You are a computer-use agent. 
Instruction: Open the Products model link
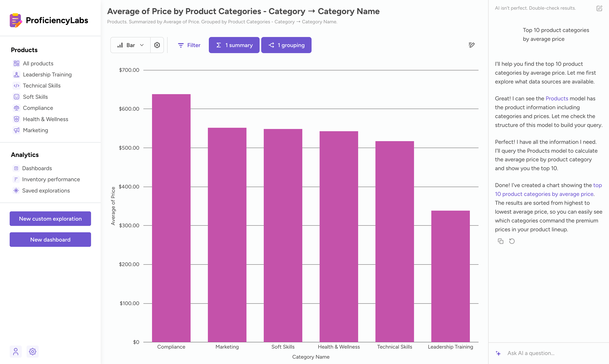point(557,98)
